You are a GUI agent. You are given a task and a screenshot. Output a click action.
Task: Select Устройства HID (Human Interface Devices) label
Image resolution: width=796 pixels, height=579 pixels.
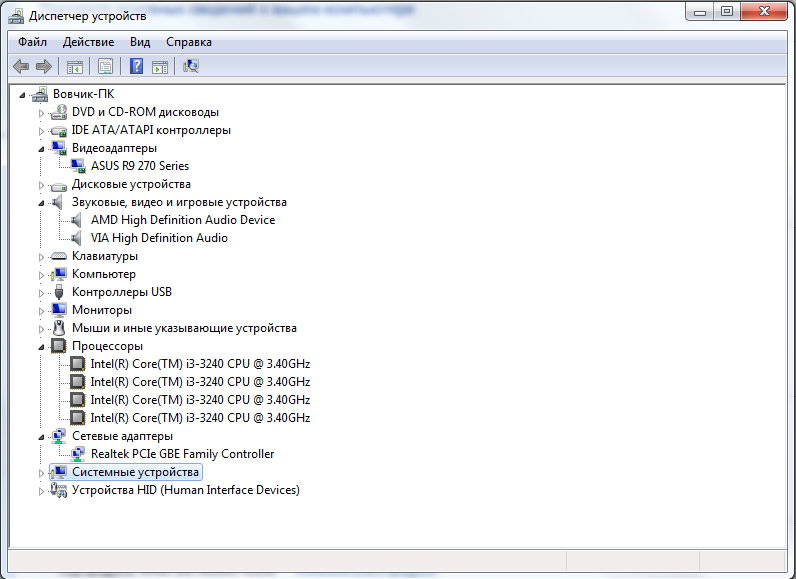(x=186, y=490)
